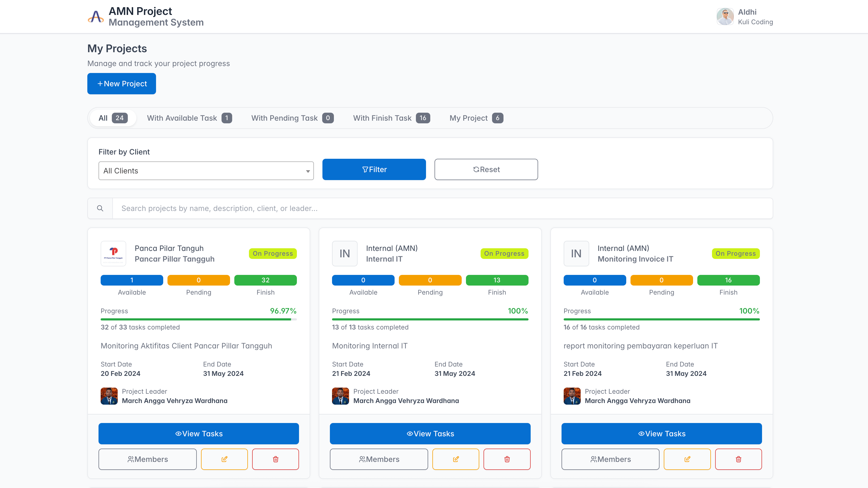Choose the With Pending Task tab
Viewport: 868px width, 488px height.
point(292,118)
